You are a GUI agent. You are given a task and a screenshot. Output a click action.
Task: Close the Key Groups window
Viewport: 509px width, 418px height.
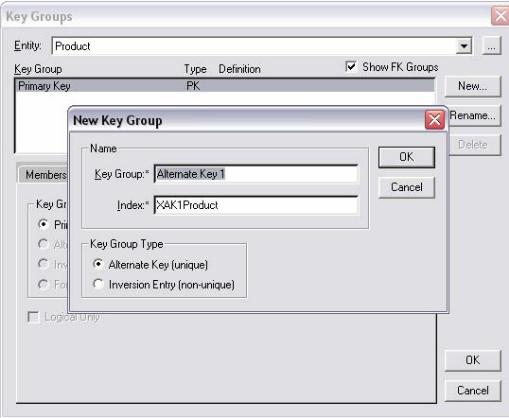[500, 15]
